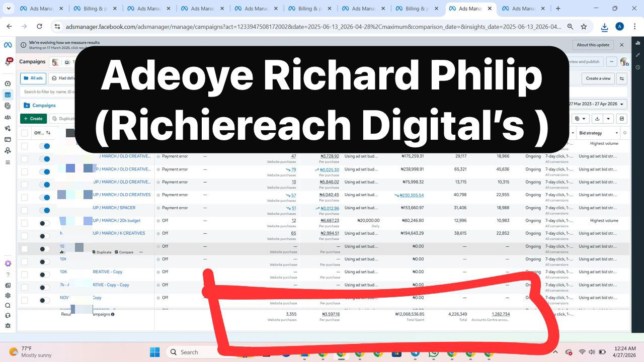Open Wi-Fi network tray icon
644x362 pixels.
click(x=582, y=352)
